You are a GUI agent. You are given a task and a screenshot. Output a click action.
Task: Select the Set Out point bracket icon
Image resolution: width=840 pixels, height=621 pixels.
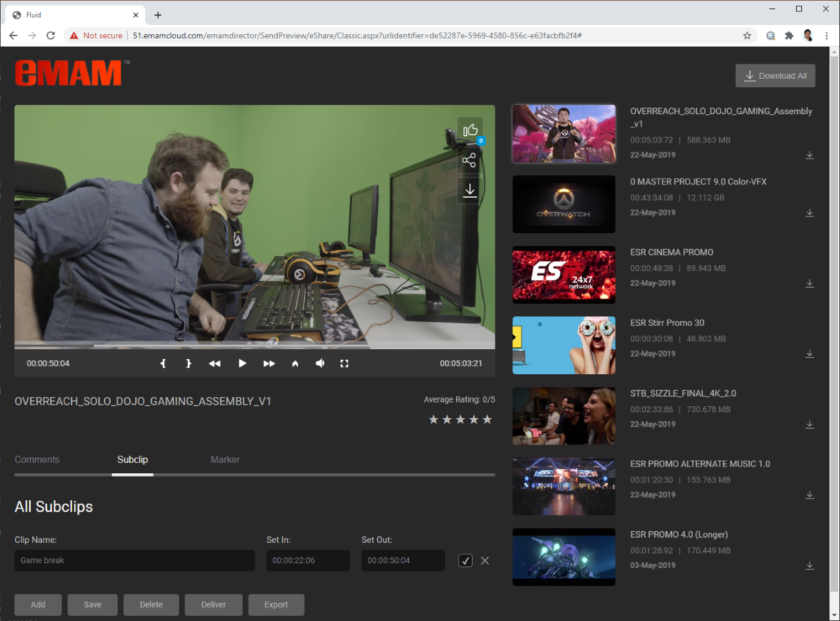(x=188, y=362)
